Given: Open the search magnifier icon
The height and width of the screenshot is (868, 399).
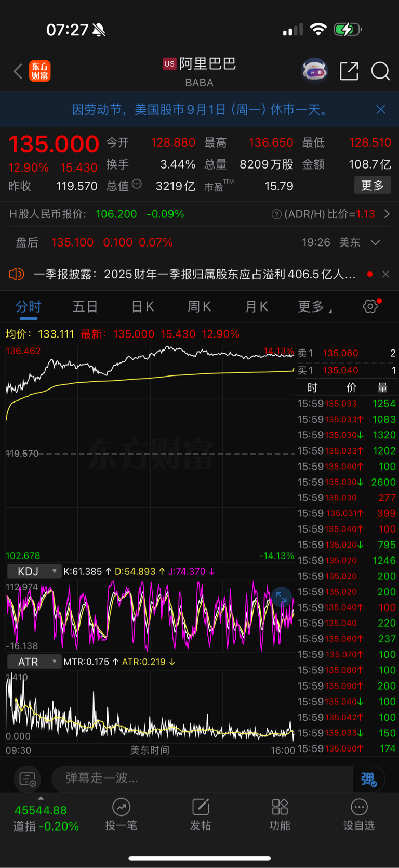Looking at the screenshot, I should (380, 71).
